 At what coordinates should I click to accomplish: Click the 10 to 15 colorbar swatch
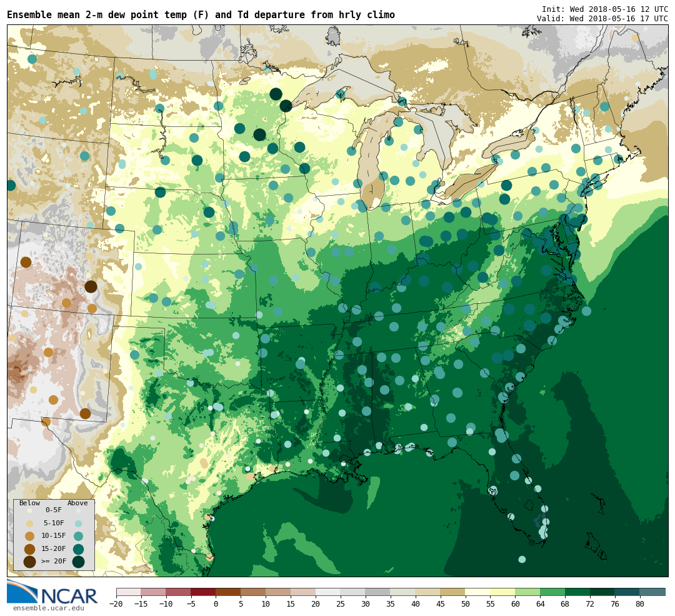pyautogui.click(x=279, y=592)
